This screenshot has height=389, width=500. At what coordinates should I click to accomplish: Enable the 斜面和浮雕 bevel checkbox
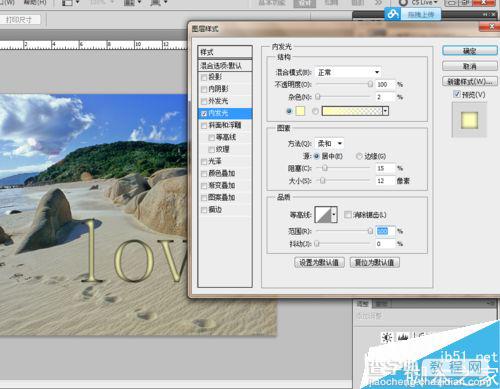coord(204,126)
